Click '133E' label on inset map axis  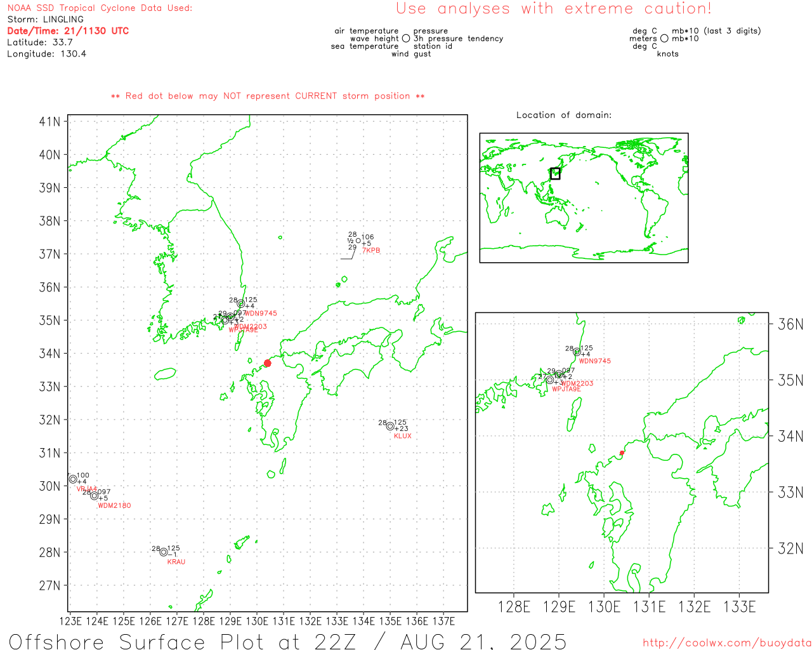(x=740, y=607)
